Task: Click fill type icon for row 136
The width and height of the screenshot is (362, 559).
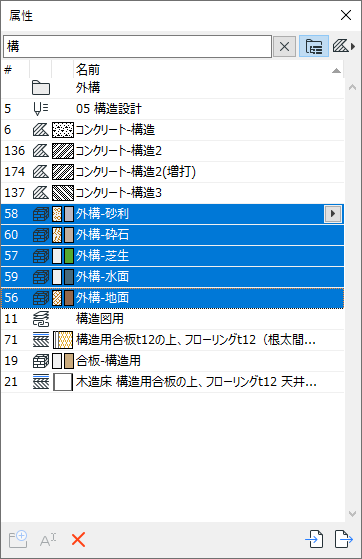Action: tap(41, 151)
